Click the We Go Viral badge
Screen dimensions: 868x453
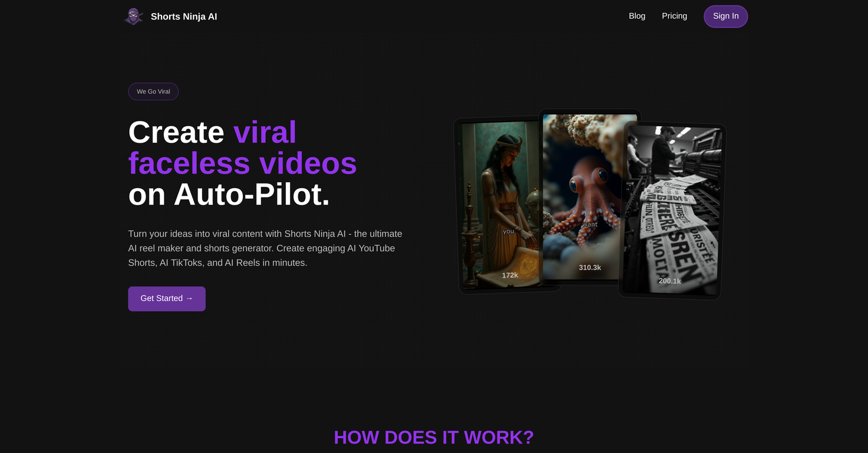click(x=153, y=91)
